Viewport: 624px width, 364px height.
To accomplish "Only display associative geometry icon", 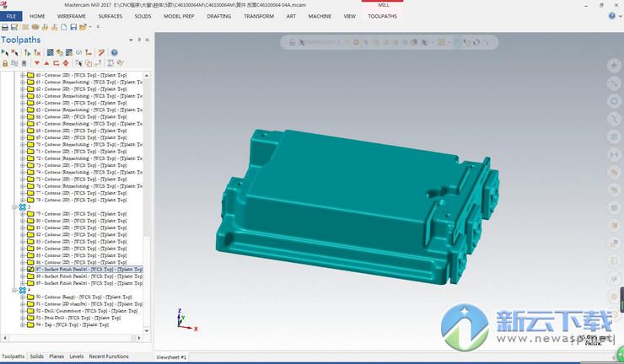I will point(89,63).
